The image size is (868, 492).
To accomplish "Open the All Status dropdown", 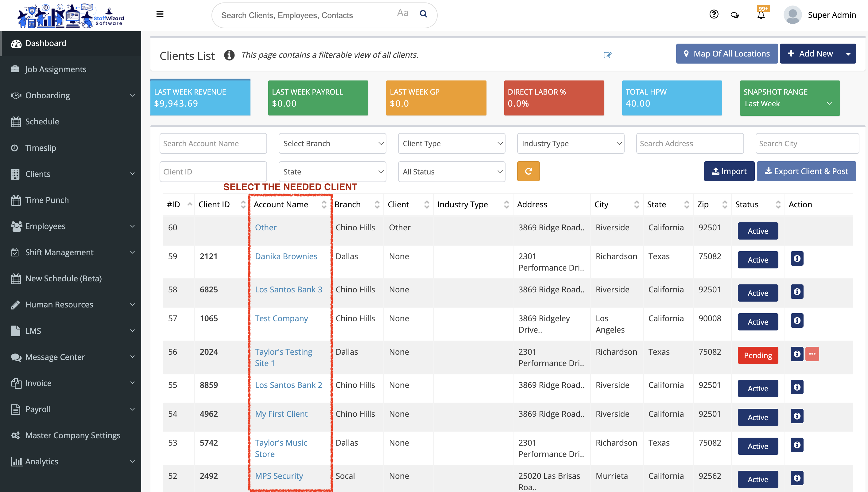I will [x=451, y=172].
